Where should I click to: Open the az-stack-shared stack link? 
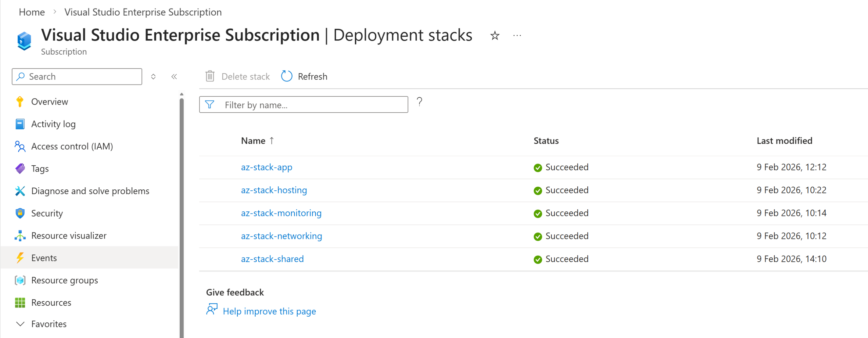[x=272, y=259]
